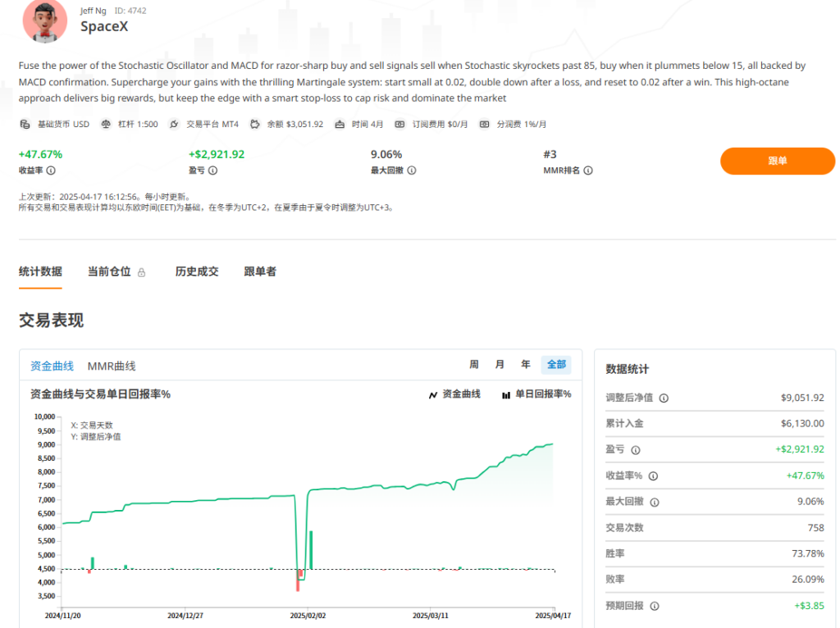840x628 pixels.
Task: Click the info icon beside 盈亏 under +$2,921.92
Action: [x=212, y=171]
